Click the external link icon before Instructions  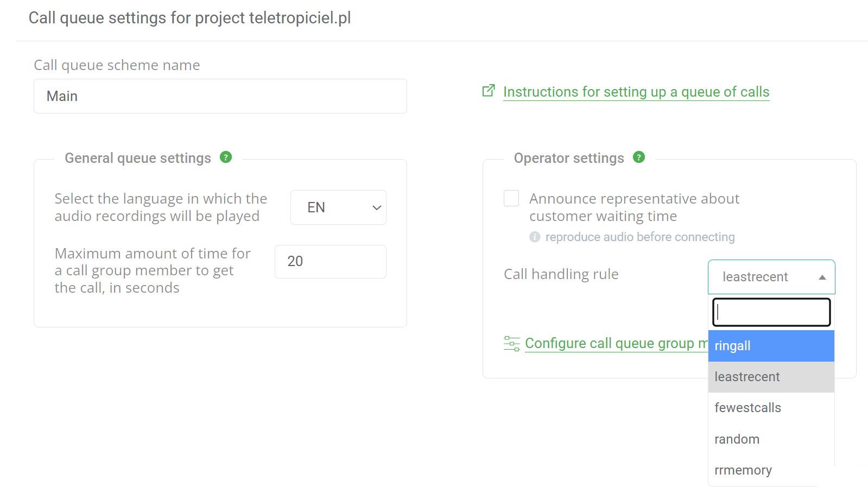tap(487, 91)
